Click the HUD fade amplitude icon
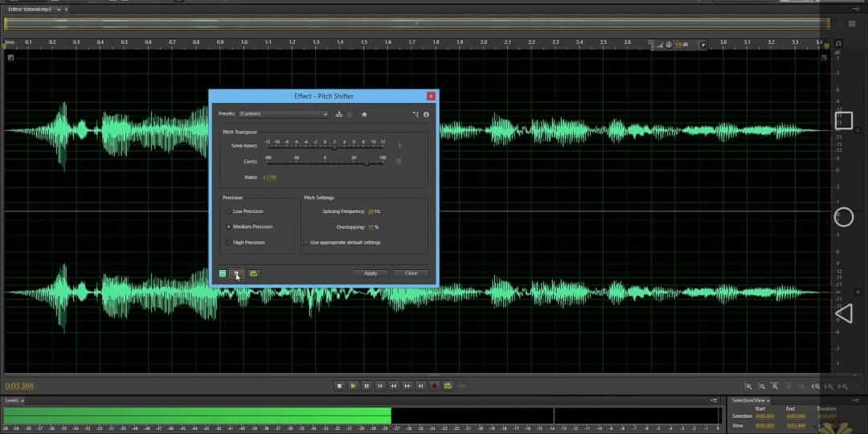Screen dimensions: 868x434 [660, 45]
